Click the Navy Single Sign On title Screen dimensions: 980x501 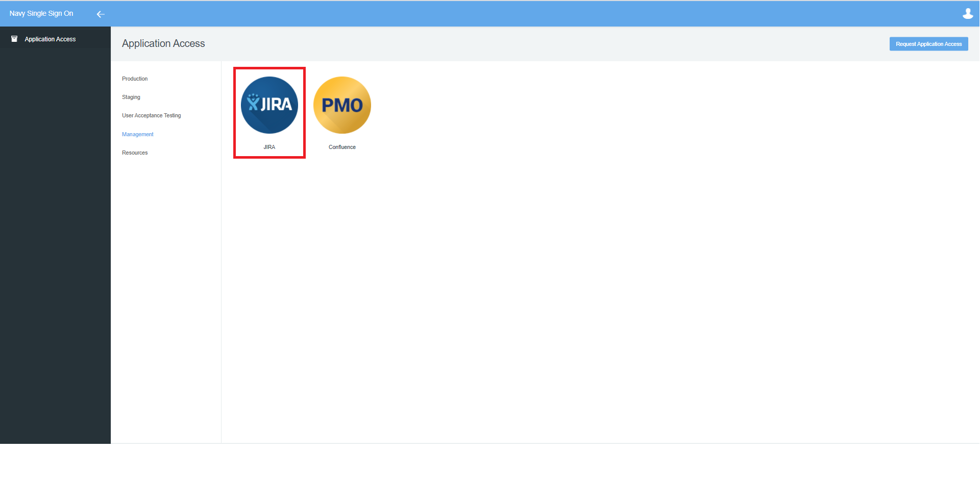41,13
